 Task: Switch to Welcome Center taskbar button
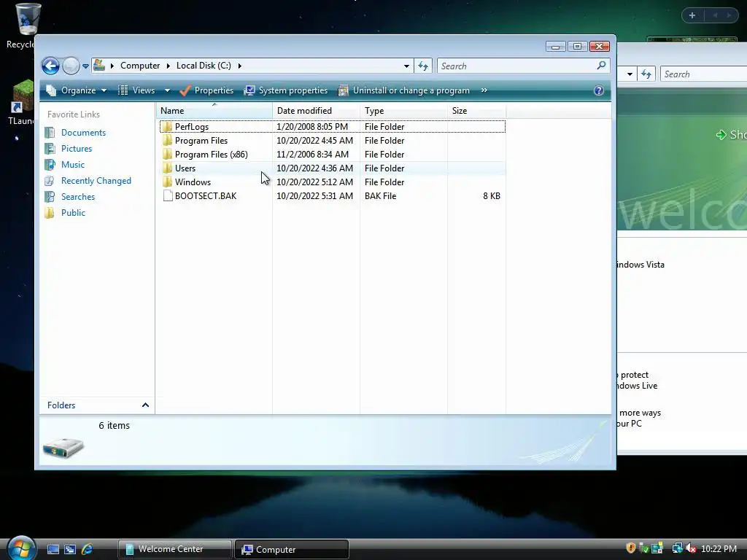175,549
